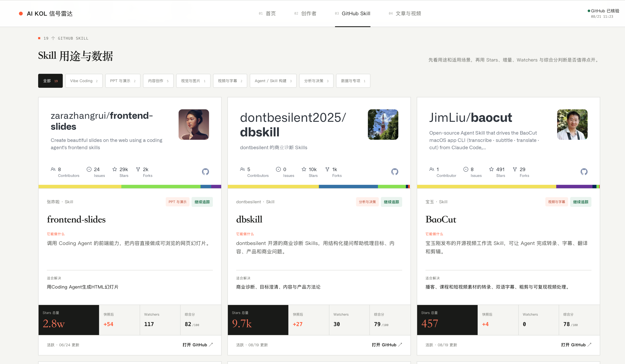Click 继续追踪 badge on dbskill card
Screen dimensions: 625x364
pos(391,202)
